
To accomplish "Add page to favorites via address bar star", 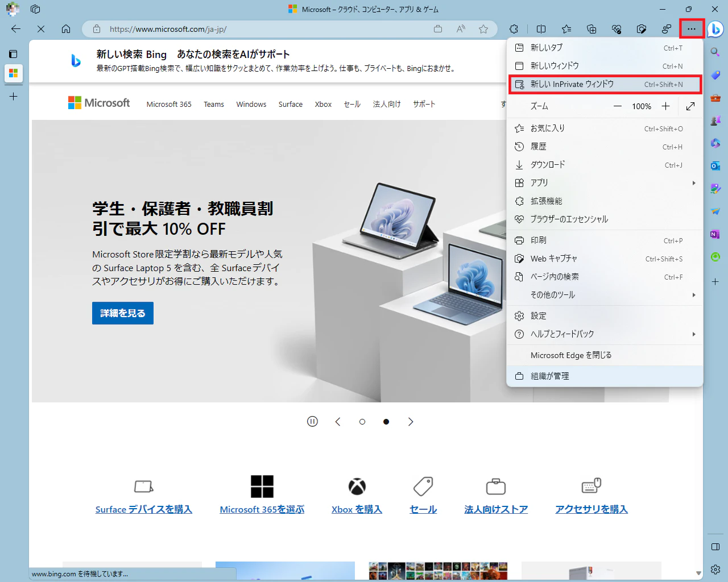I will (x=483, y=29).
